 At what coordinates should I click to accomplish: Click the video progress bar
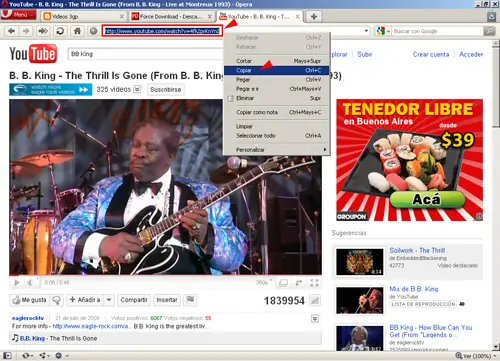[x=165, y=276]
